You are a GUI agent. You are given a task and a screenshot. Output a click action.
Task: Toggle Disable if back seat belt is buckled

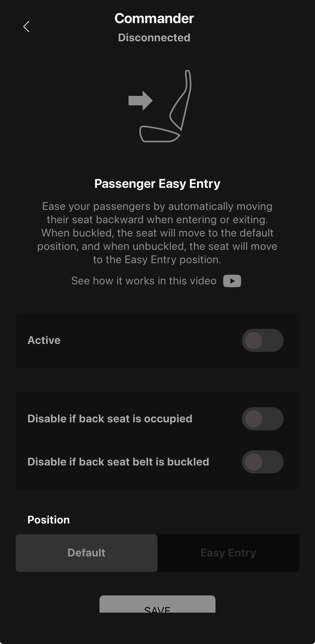tap(262, 462)
